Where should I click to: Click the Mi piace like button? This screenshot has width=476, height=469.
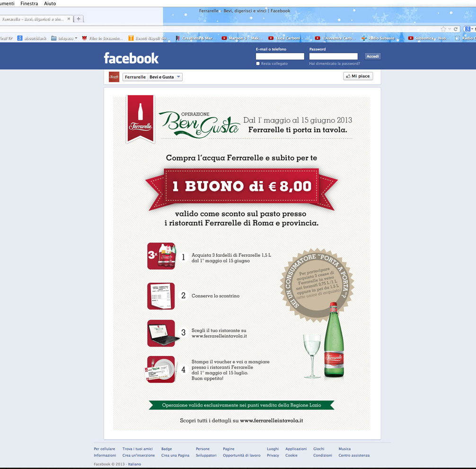point(358,76)
